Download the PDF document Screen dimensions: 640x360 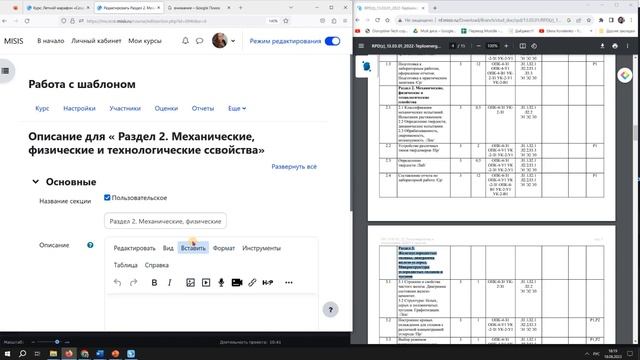tap(602, 46)
